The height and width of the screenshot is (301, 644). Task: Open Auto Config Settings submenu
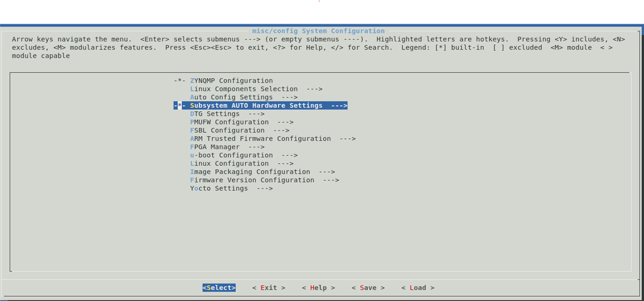[x=244, y=97]
